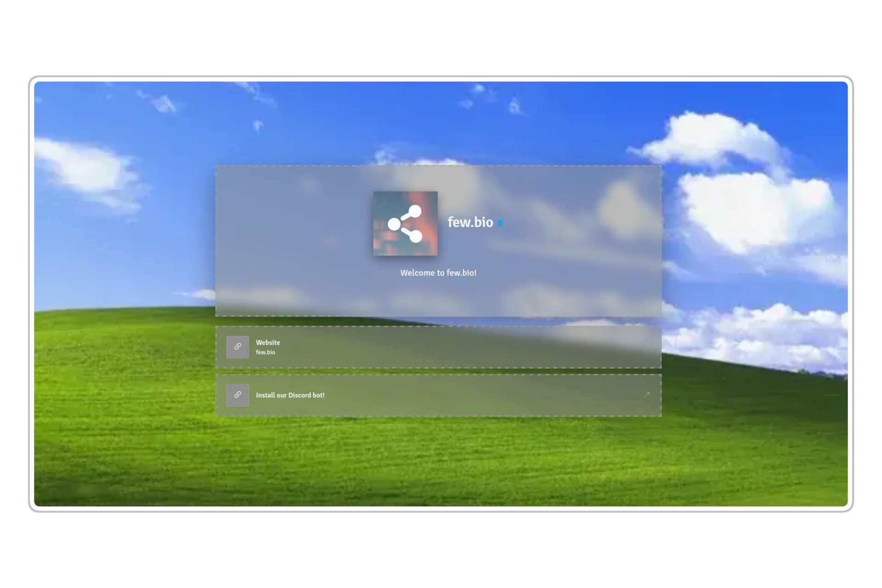Open external arrow on Discord bot row
The height and width of the screenshot is (588, 882).
point(647,395)
